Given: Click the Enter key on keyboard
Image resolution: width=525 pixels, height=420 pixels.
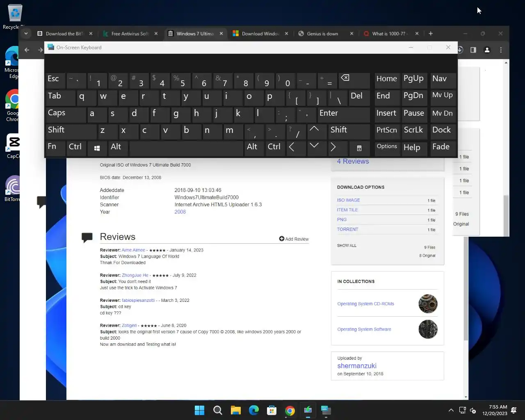Looking at the screenshot, I should click(x=343, y=114).
